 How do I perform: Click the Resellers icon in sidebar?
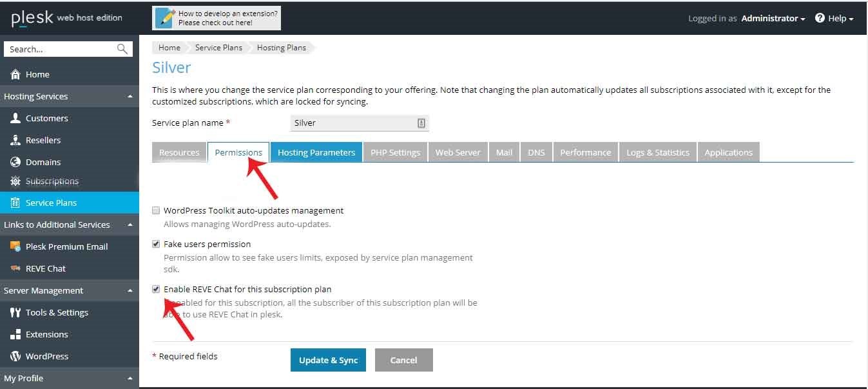pos(15,140)
